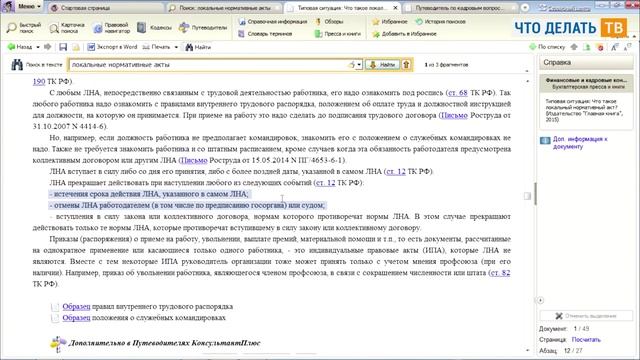
Task: Click the Доп. информация к документу icon
Action: 545,140
